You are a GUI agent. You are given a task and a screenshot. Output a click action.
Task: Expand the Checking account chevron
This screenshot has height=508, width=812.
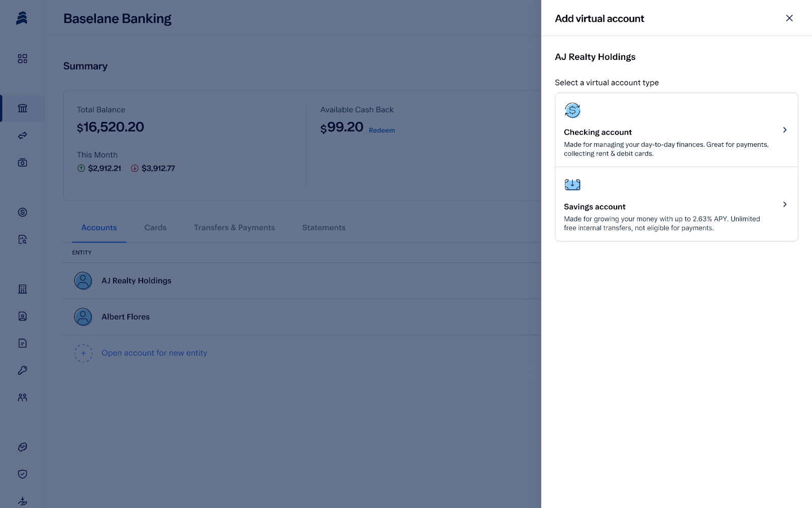click(785, 130)
